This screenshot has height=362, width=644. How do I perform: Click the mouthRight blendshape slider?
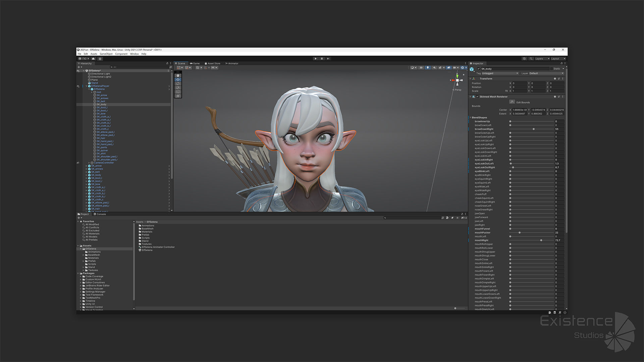point(541,240)
